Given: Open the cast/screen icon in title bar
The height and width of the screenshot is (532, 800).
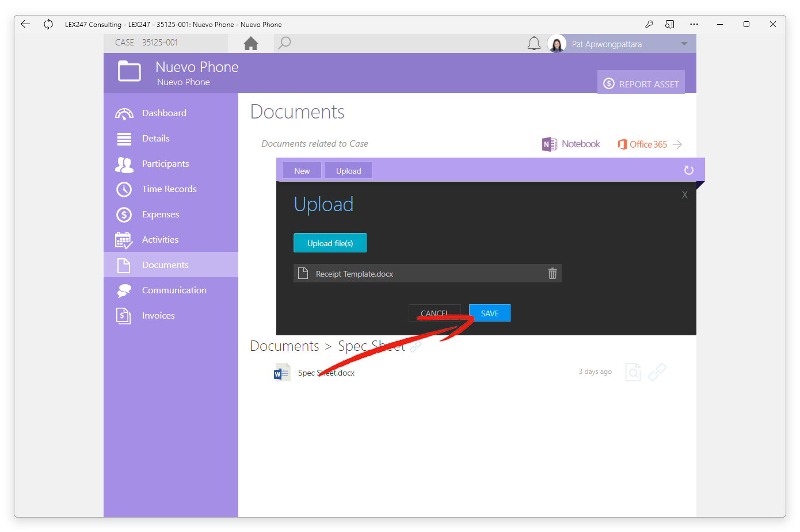Looking at the screenshot, I should [669, 24].
